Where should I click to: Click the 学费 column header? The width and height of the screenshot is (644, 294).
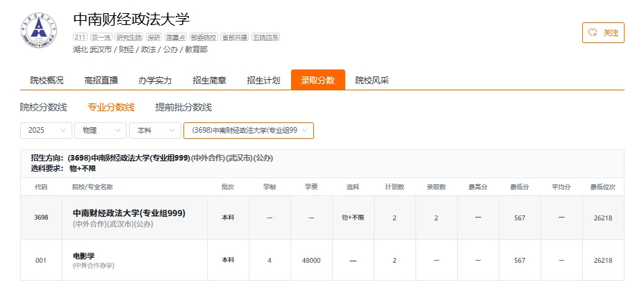(x=311, y=187)
